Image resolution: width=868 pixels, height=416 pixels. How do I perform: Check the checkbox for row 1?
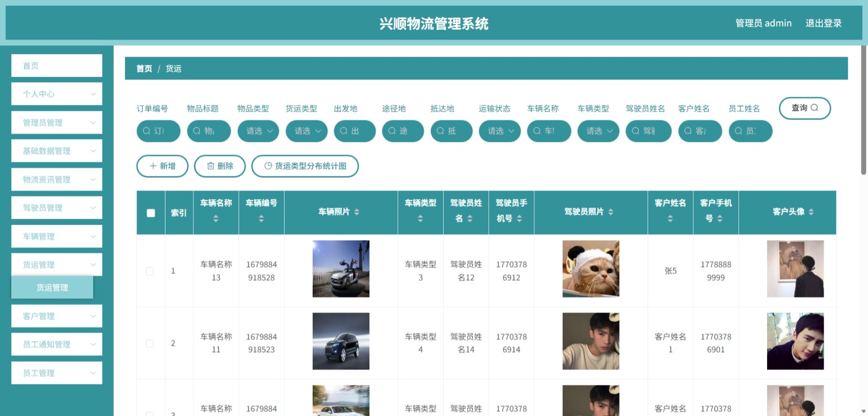(x=150, y=271)
